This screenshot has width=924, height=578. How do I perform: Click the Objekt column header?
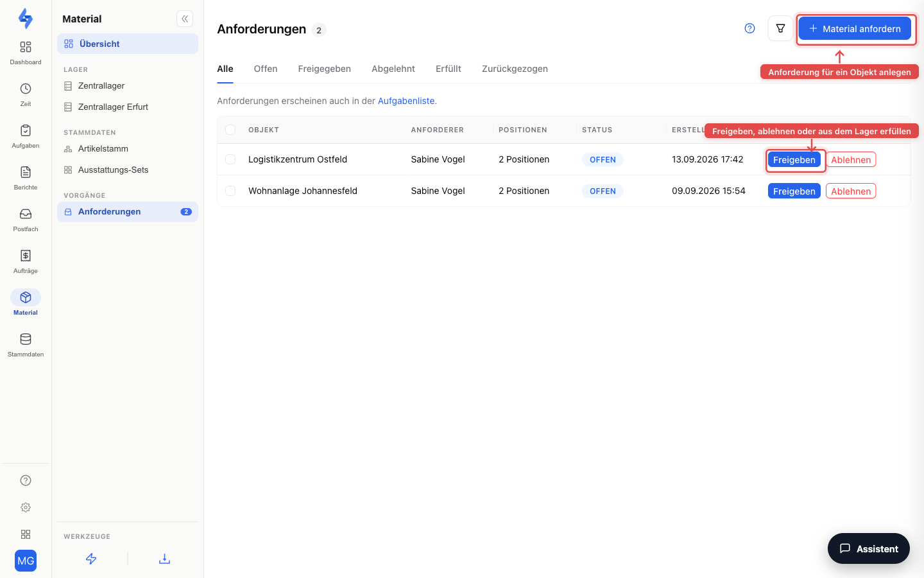click(x=264, y=130)
